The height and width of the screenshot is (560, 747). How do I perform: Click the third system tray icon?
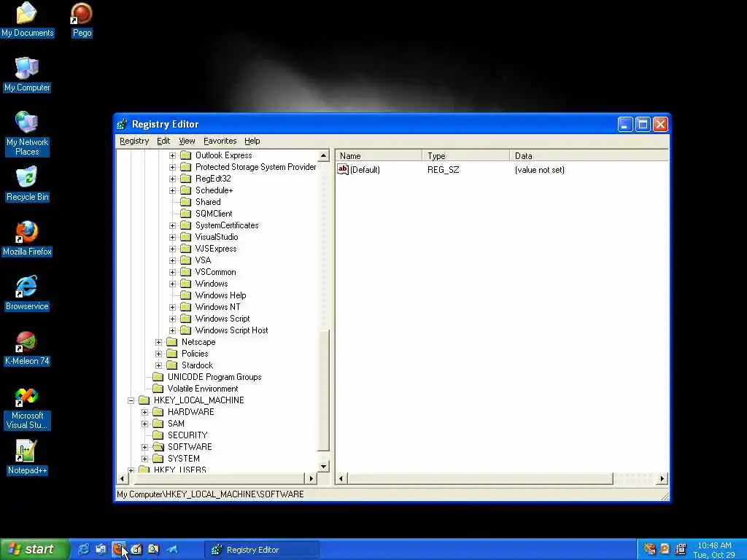[x=681, y=549]
